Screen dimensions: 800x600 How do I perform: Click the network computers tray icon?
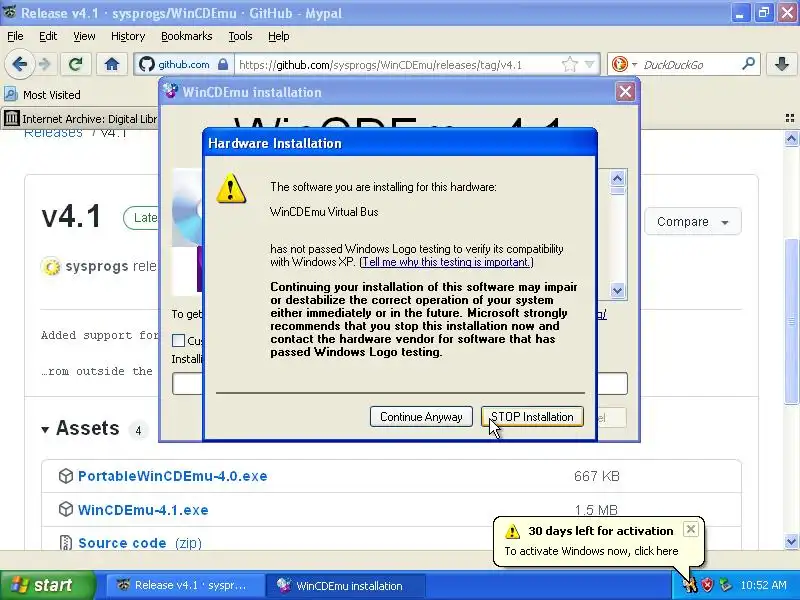pos(724,585)
